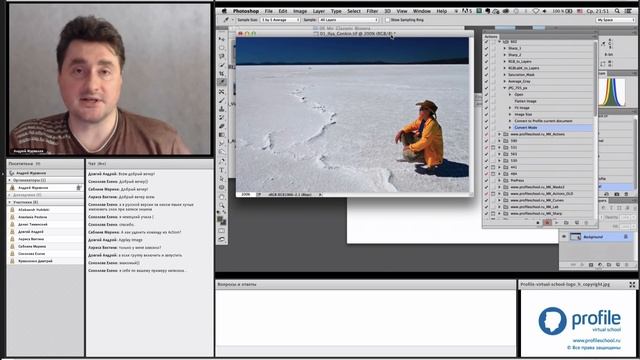Open the Sample All Layers dropdown
The image size is (640, 360).
[349, 20]
